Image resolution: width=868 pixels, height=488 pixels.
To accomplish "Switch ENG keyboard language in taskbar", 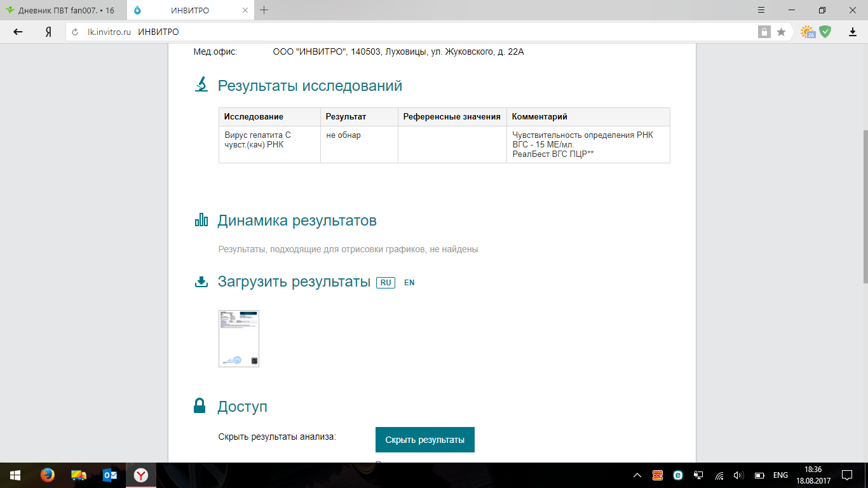I will point(780,475).
